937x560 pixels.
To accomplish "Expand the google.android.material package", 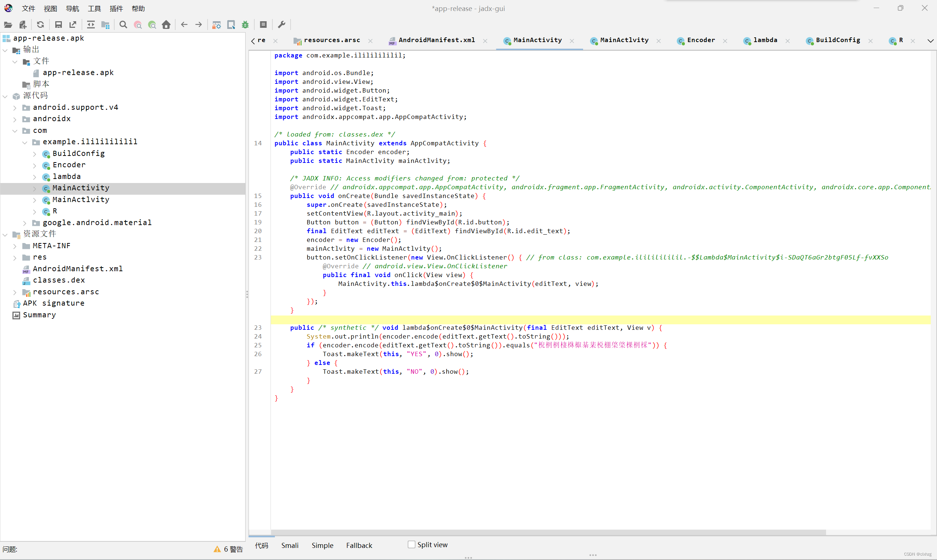I will tap(25, 223).
